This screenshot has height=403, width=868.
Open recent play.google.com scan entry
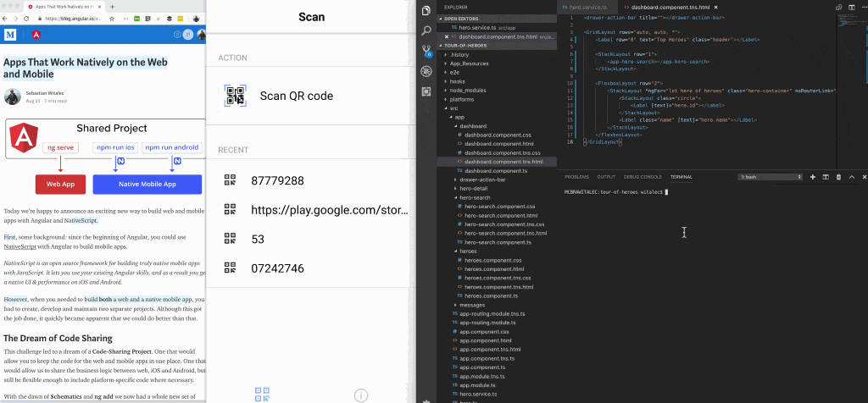(x=312, y=210)
